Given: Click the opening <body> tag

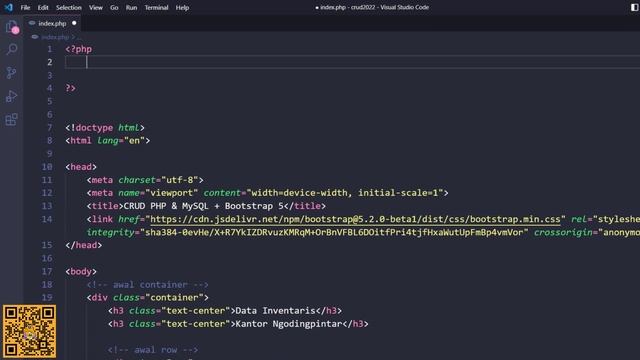Looking at the screenshot, I should coord(81,271).
